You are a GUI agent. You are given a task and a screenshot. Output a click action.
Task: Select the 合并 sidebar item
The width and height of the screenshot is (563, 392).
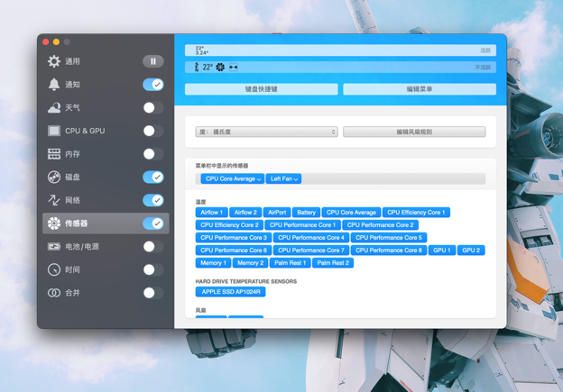tap(106, 293)
